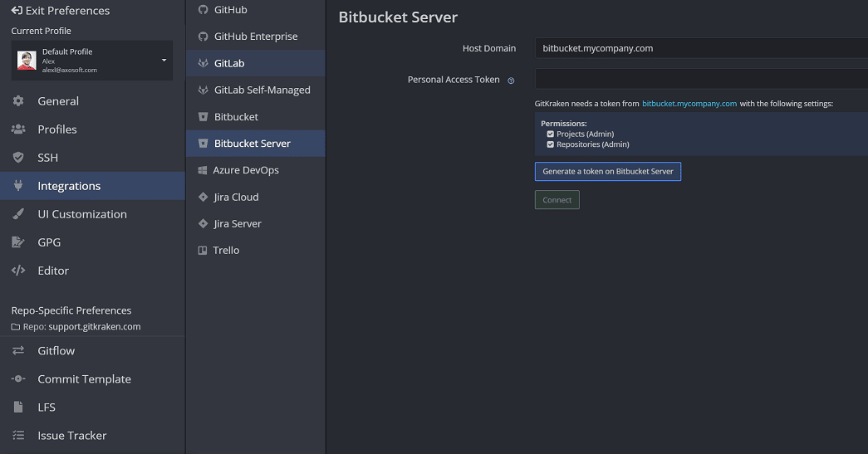Open the Gitflow preferences
Viewport: 868px width, 454px height.
click(56, 351)
